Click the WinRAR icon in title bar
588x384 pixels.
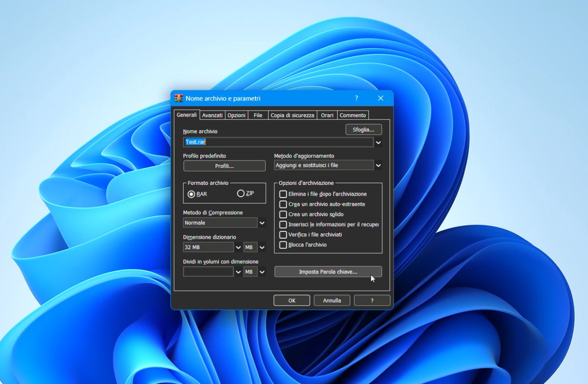pos(179,98)
